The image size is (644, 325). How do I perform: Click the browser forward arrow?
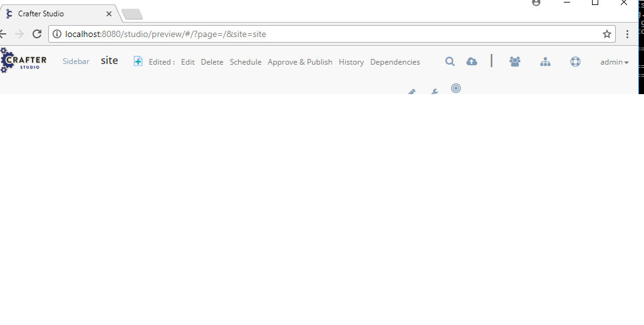pyautogui.click(x=19, y=34)
